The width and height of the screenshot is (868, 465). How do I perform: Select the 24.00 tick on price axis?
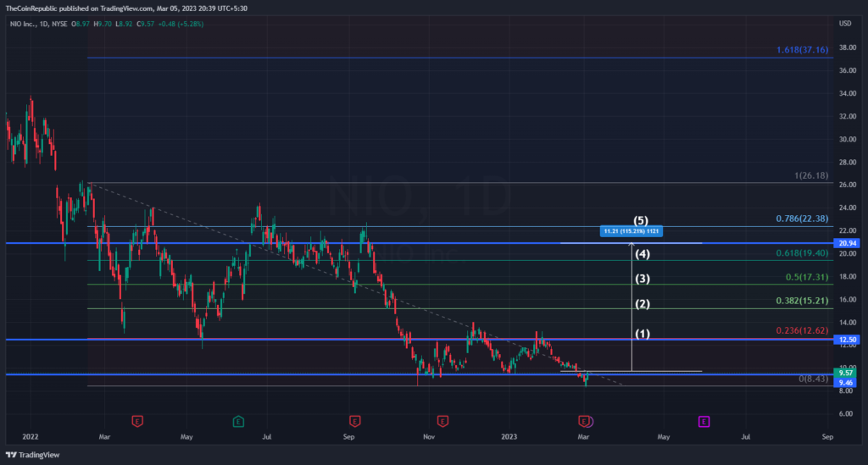coord(847,208)
